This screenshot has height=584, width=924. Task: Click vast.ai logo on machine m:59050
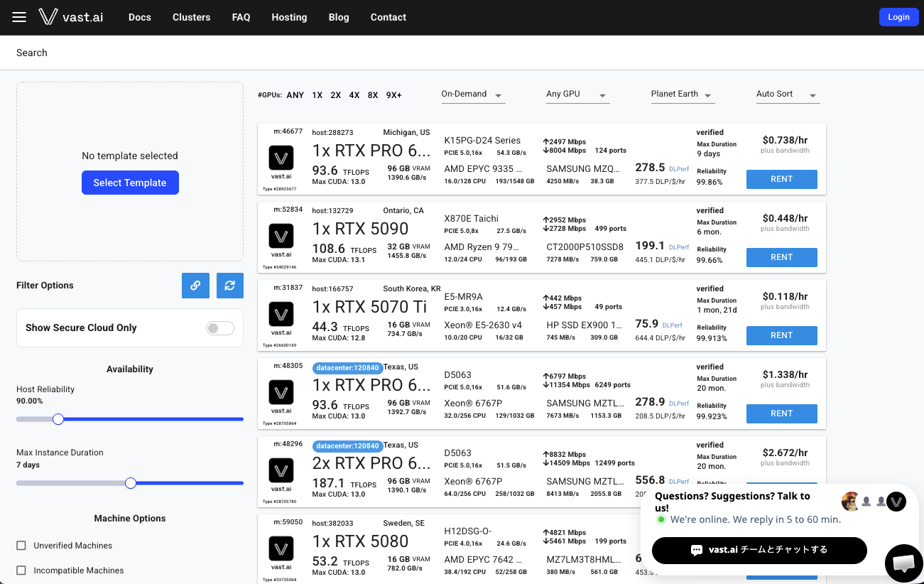pos(282,548)
